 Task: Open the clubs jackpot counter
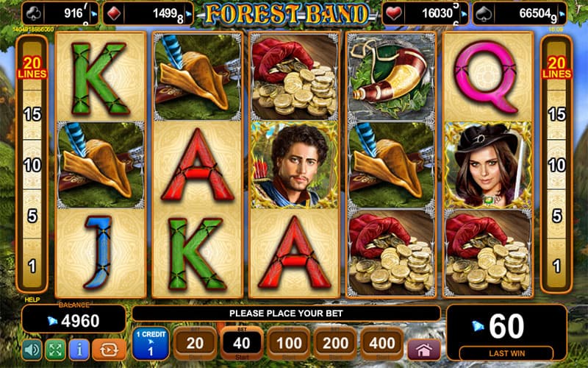tap(60, 13)
